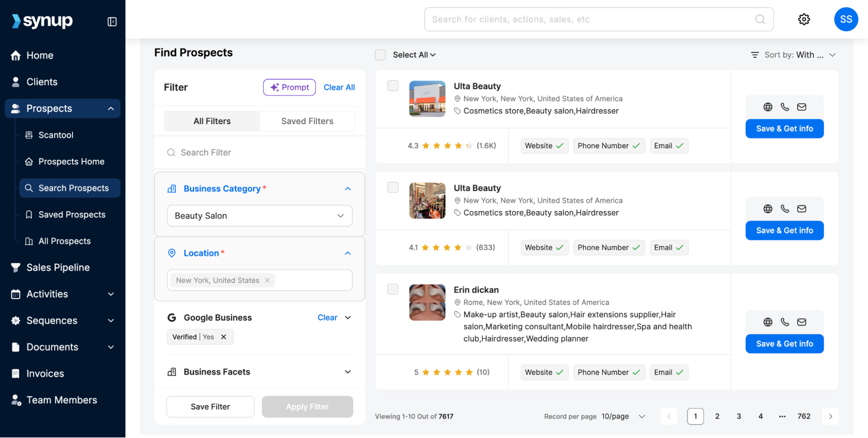The width and height of the screenshot is (868, 438).
Task: Jump to last results page 762
Action: pyautogui.click(x=804, y=416)
